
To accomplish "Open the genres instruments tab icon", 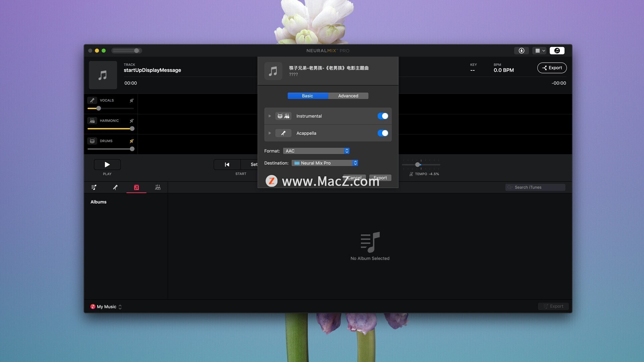I will click(158, 187).
